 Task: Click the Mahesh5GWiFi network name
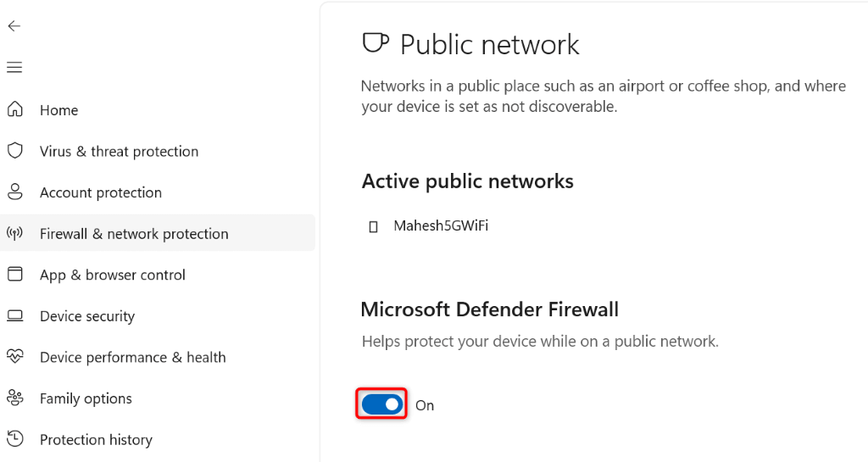[x=441, y=226]
